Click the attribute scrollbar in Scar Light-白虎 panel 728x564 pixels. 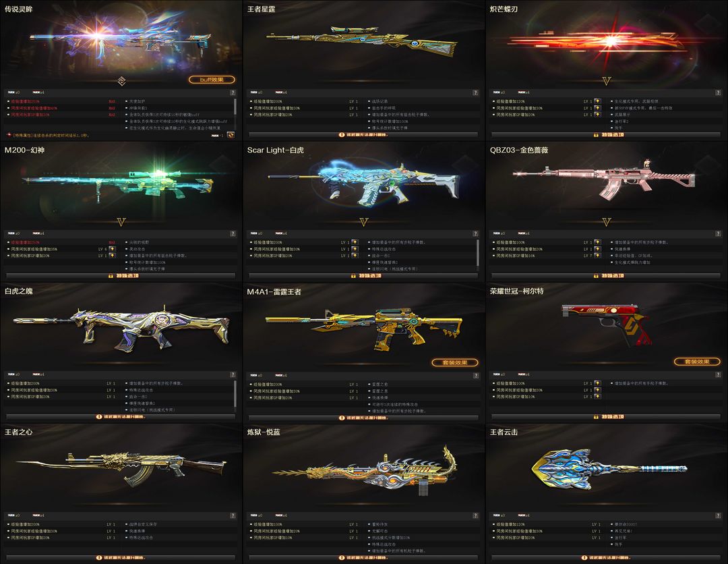click(x=478, y=254)
